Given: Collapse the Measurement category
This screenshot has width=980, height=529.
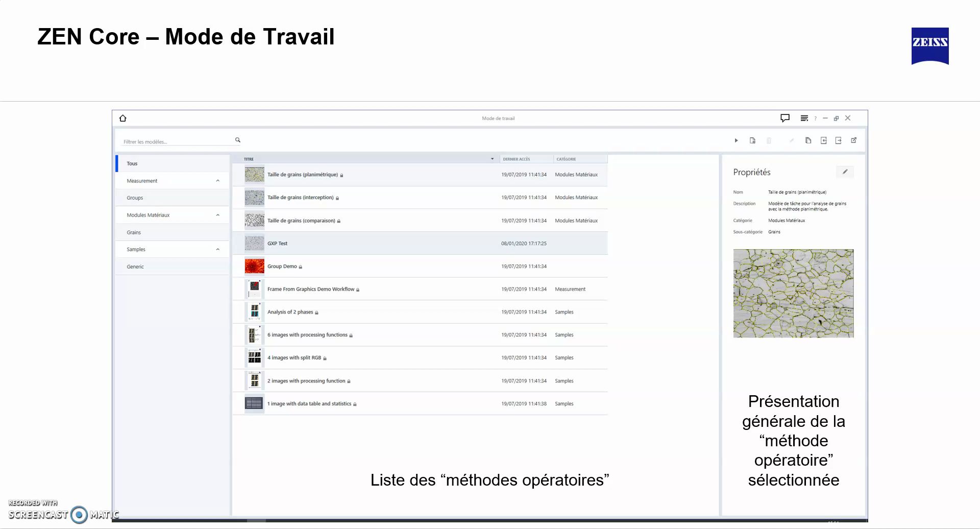Looking at the screenshot, I should coord(218,181).
